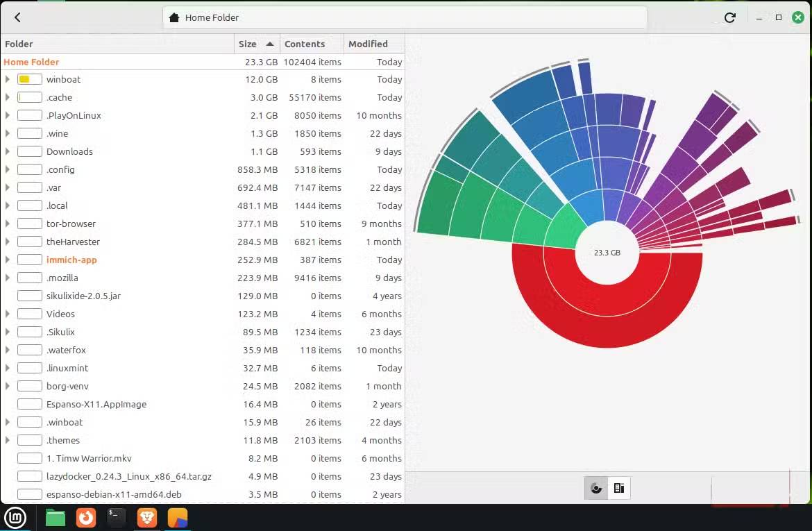The height and width of the screenshot is (531, 812).
Task: Rescan the folder with the reload icon
Action: [x=729, y=18]
